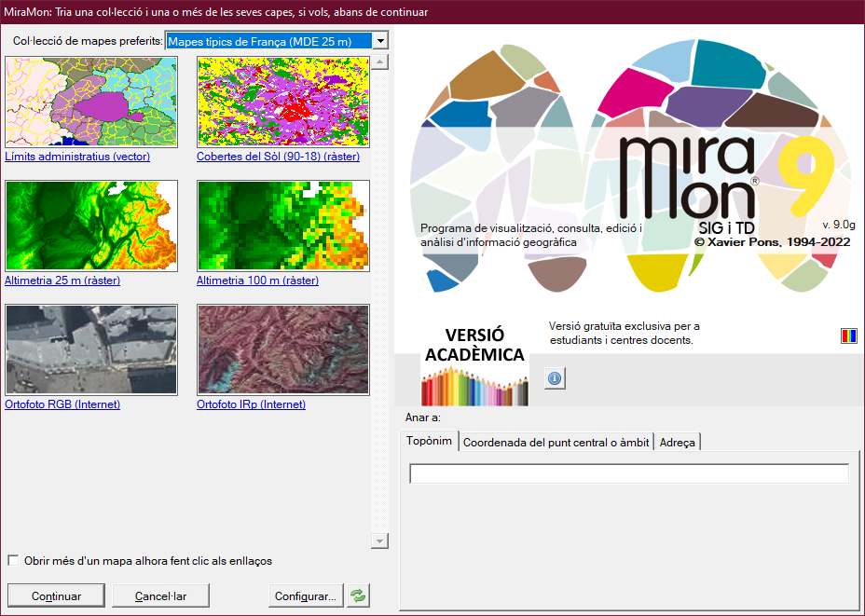Pick the Altimetria 100 m elevation thumbnail
This screenshot has width=865, height=616.
coord(283,226)
